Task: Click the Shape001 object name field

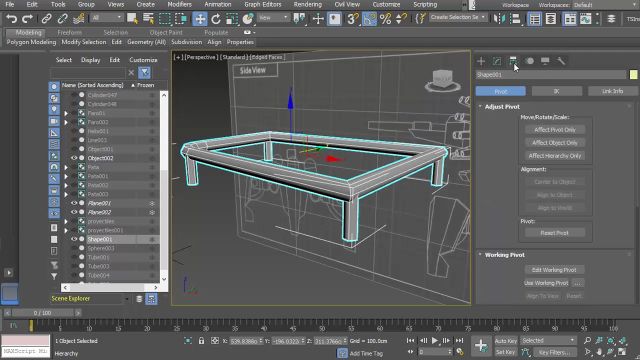Action: click(x=551, y=75)
